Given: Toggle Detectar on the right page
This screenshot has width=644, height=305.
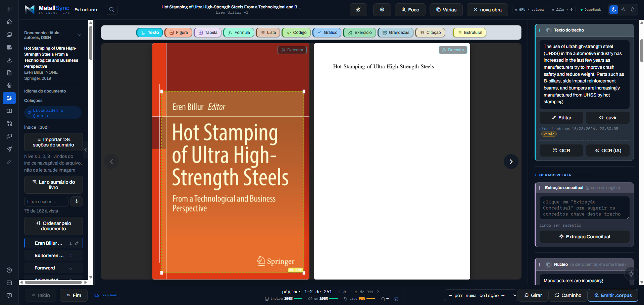Looking at the screenshot, I should pyautogui.click(x=453, y=50).
